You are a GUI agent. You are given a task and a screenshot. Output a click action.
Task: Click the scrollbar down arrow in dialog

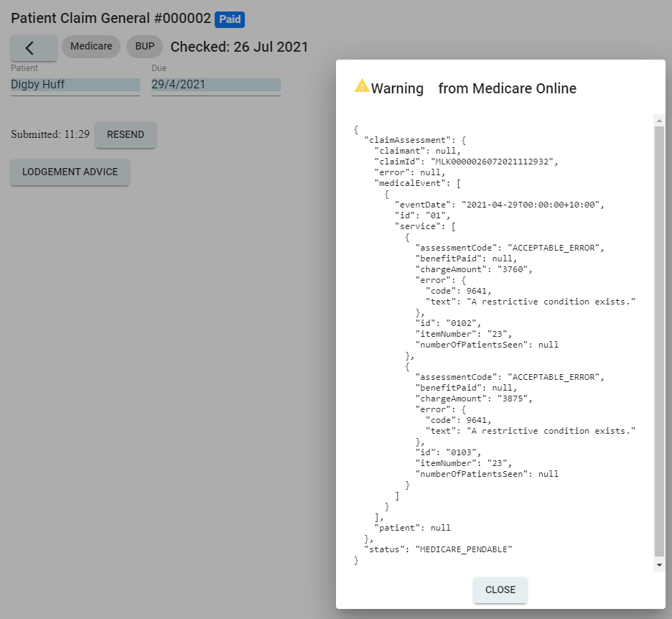[x=659, y=565]
